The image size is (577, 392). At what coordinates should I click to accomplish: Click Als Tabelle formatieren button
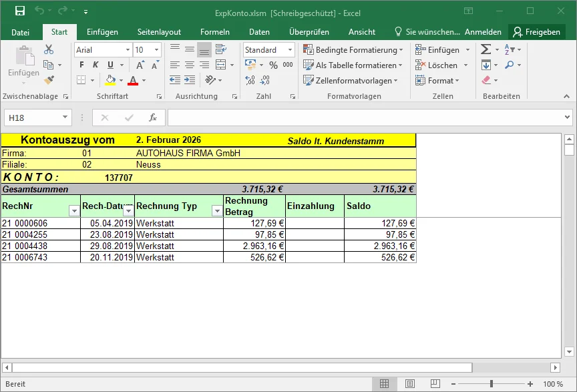[353, 65]
